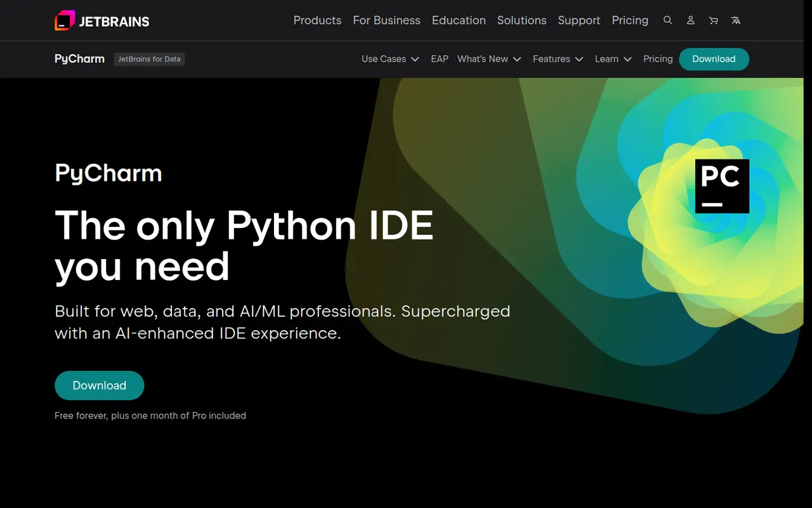Image resolution: width=812 pixels, height=508 pixels.
Task: Expand the Use Cases dropdown
Action: (x=390, y=59)
